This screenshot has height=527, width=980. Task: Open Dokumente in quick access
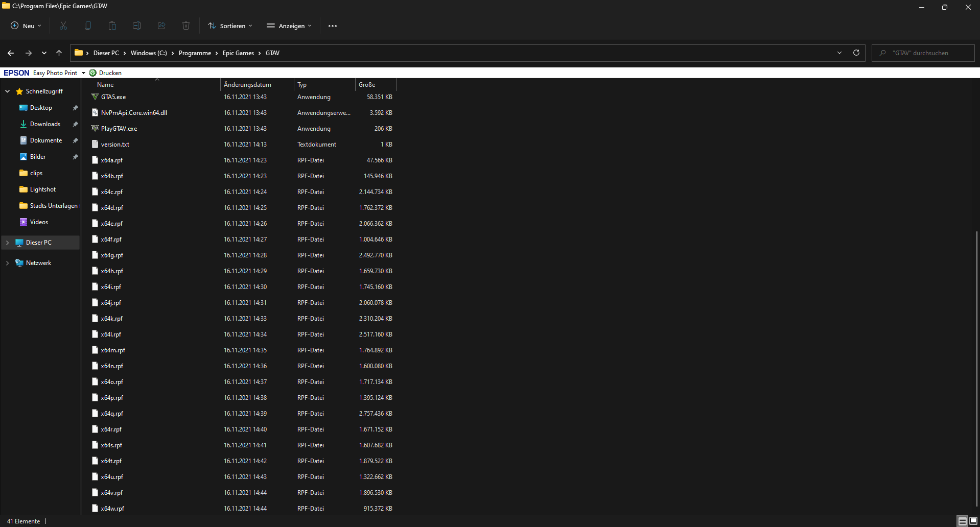click(46, 140)
